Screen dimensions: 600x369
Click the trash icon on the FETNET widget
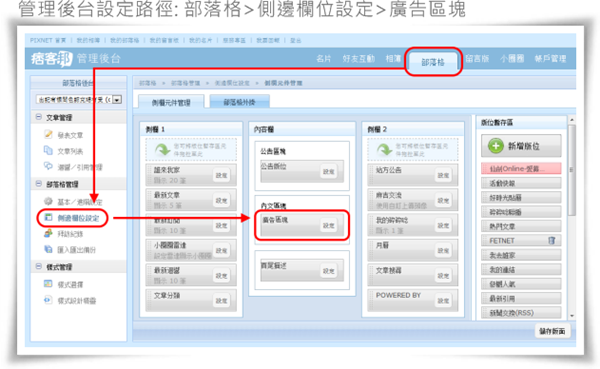point(552,240)
